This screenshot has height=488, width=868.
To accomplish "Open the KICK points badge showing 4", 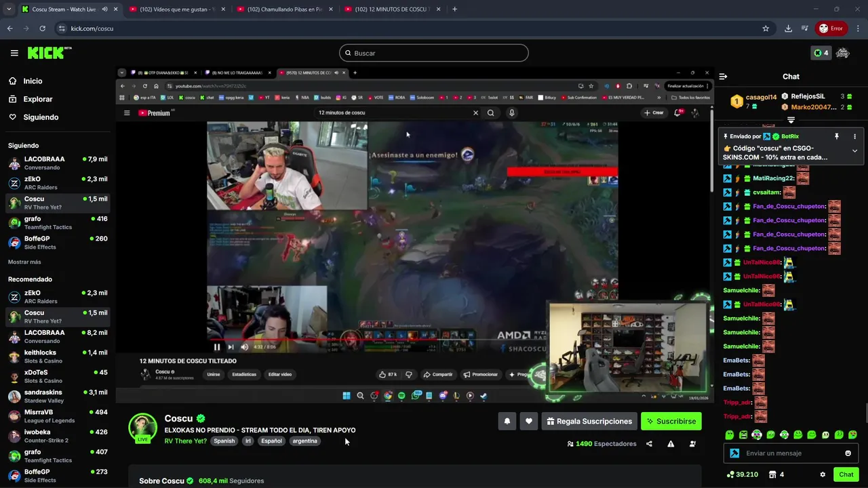I will [x=821, y=53].
